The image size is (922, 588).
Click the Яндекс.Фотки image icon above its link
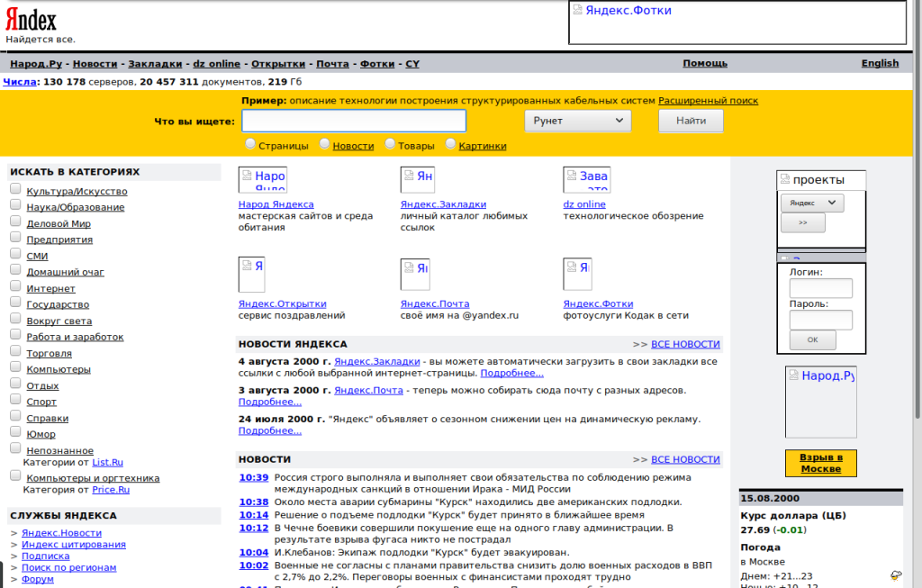[577, 275]
